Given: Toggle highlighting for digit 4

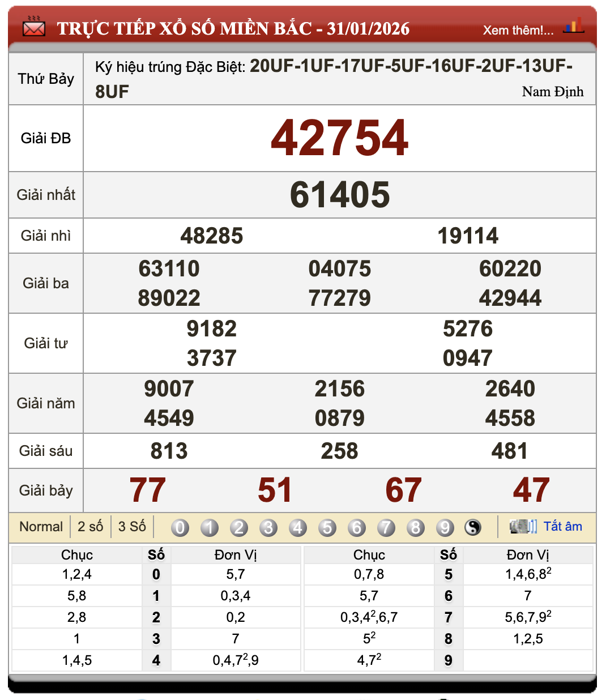Looking at the screenshot, I should click(x=298, y=527).
